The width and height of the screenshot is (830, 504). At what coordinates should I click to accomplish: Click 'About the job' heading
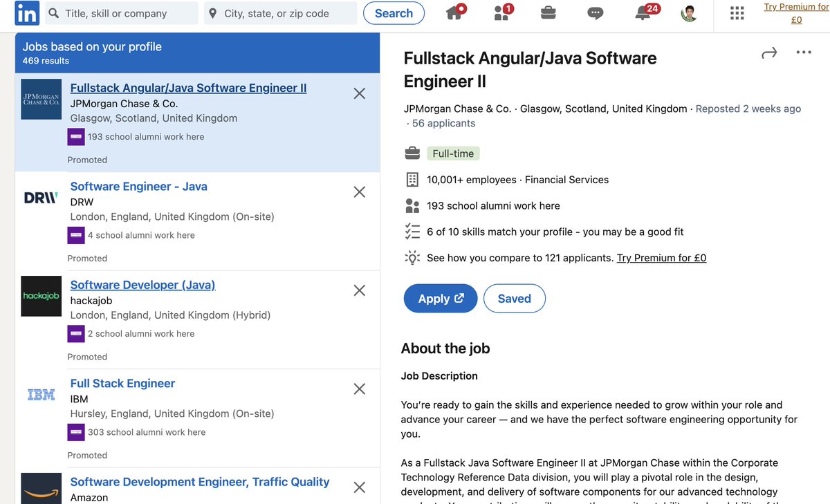pyautogui.click(x=445, y=348)
